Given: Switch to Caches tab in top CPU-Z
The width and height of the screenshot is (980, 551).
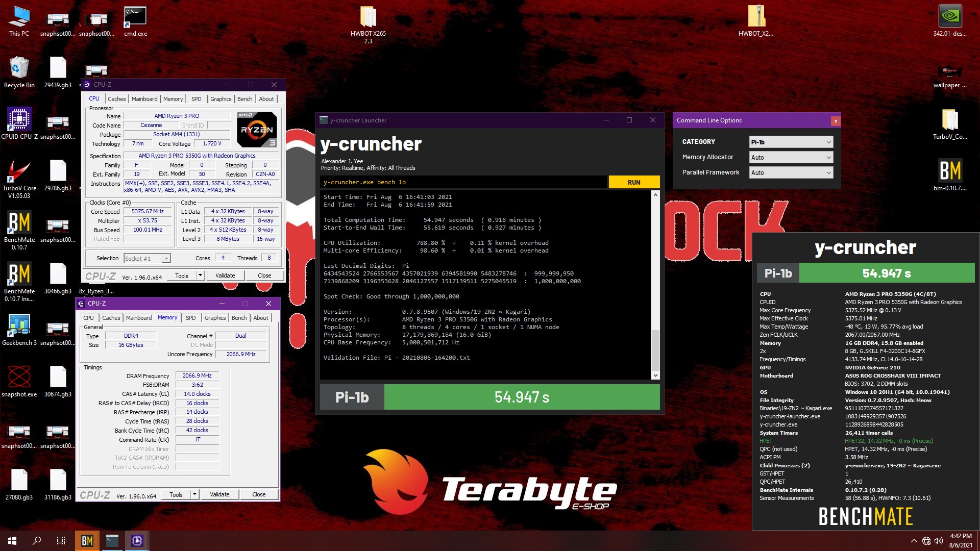Looking at the screenshot, I should point(116,99).
